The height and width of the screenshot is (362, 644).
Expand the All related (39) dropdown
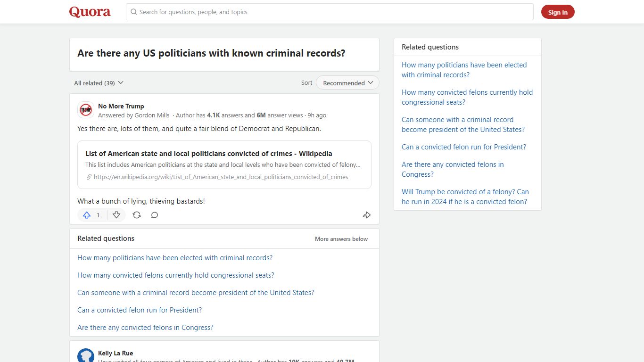tap(99, 83)
